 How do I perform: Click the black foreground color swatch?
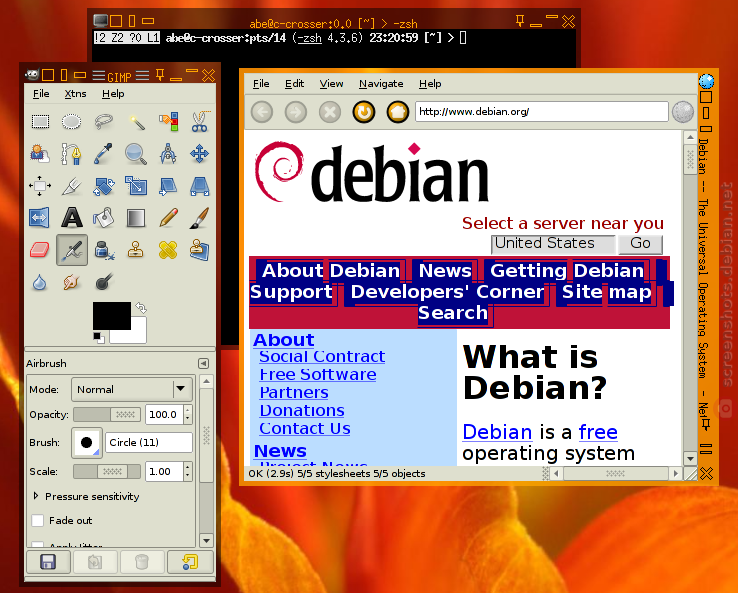112,316
